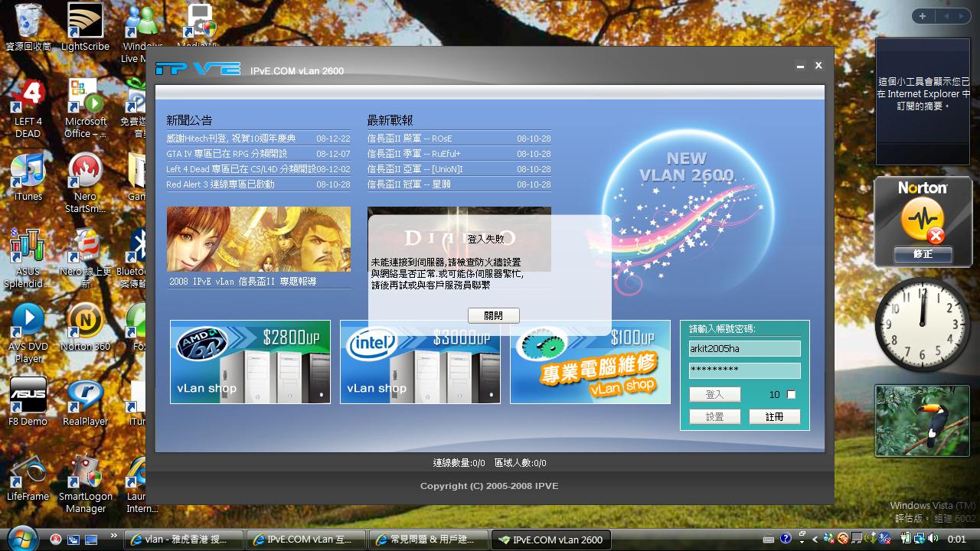Click the Bluetooth icon in the tray

[884, 540]
